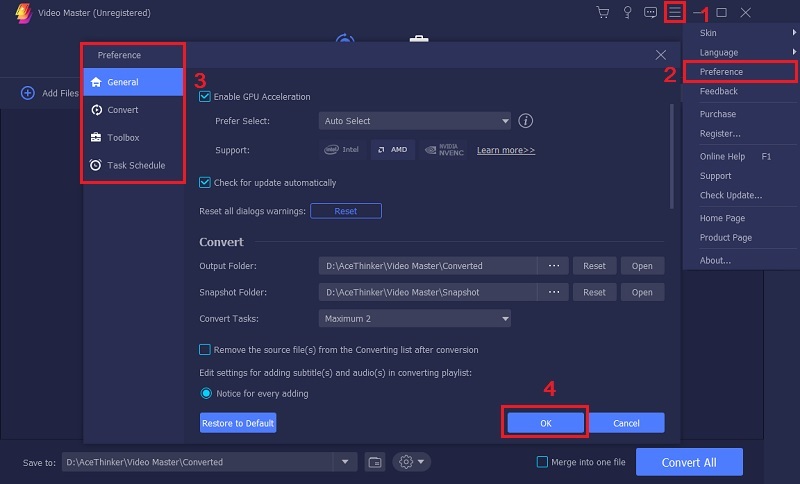Choose Support in the main menu

click(x=740, y=176)
